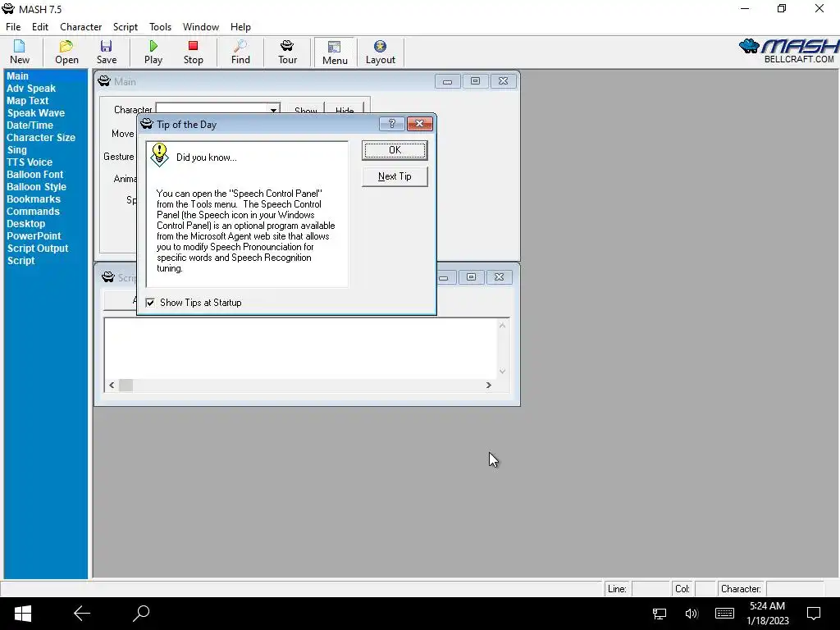Click the taskbar back arrow
The image size is (840, 630).
tap(82, 614)
